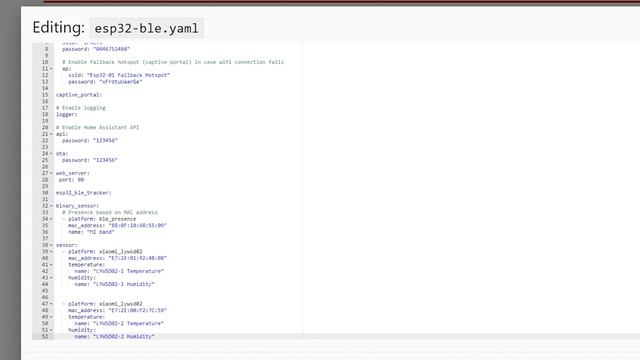Click the '# Enable logging' comment
Viewport: 640px width, 360px height.
click(x=80, y=108)
